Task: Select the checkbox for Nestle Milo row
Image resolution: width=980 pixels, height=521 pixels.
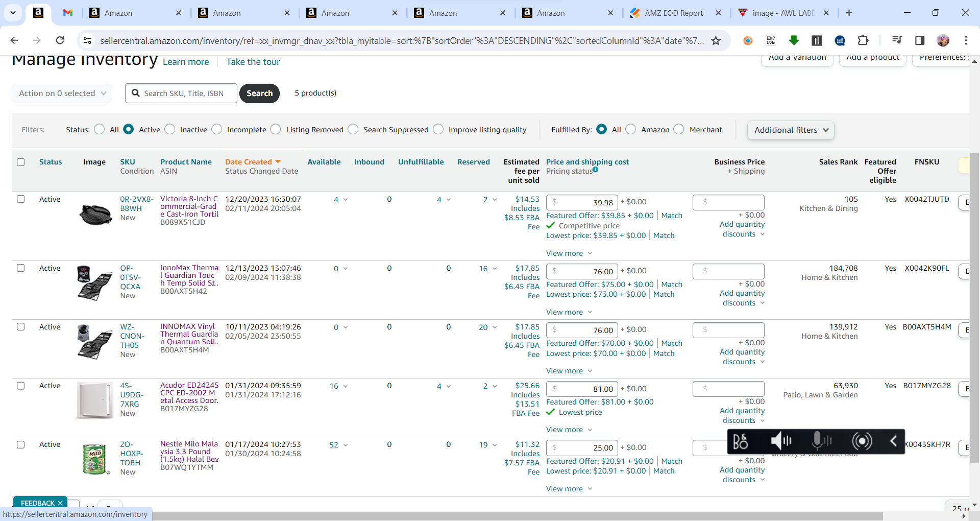Action: [21, 444]
